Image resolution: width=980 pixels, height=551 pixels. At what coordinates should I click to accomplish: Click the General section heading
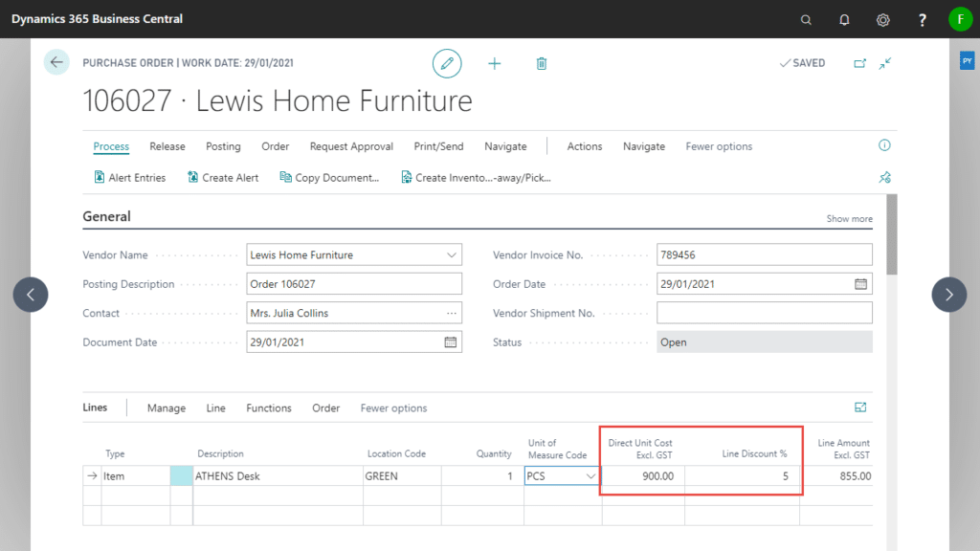[106, 217]
